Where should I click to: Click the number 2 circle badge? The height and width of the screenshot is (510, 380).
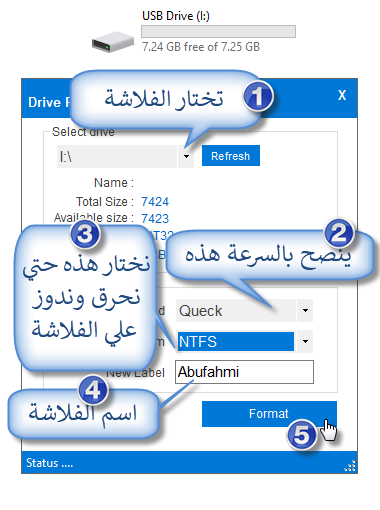click(x=339, y=233)
